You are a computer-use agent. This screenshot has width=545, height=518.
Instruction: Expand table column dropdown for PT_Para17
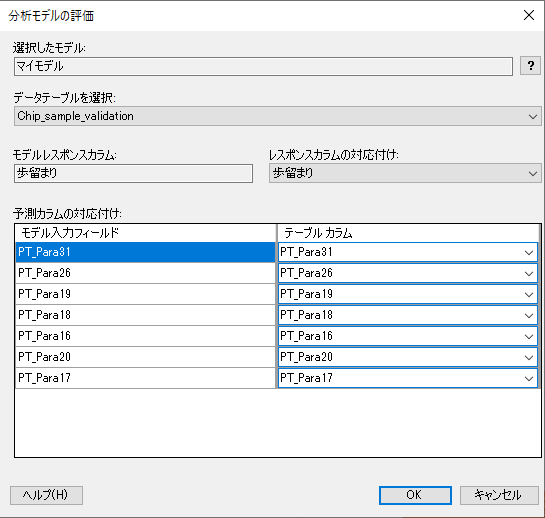(408, 378)
